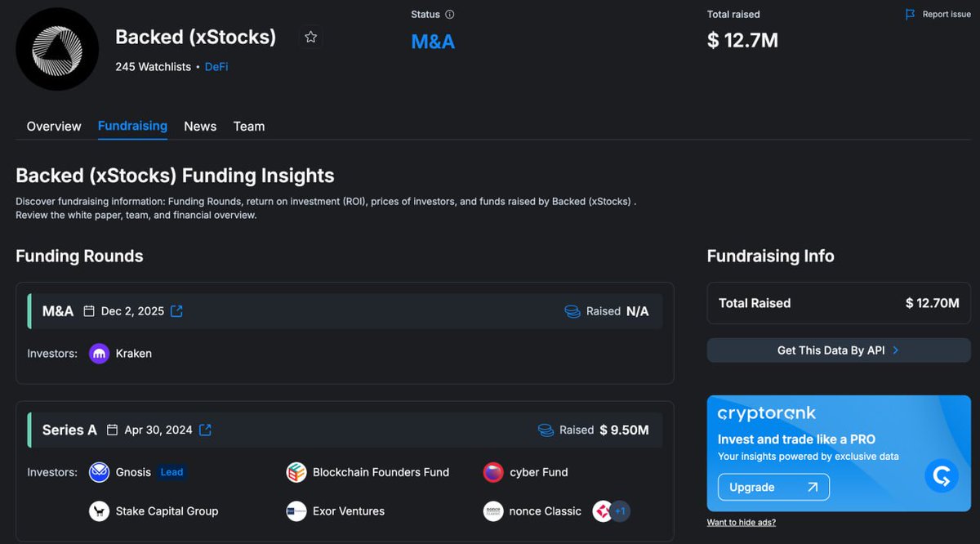Open the Series A external link icon
Viewport: 980px width, 544px height.
(205, 430)
